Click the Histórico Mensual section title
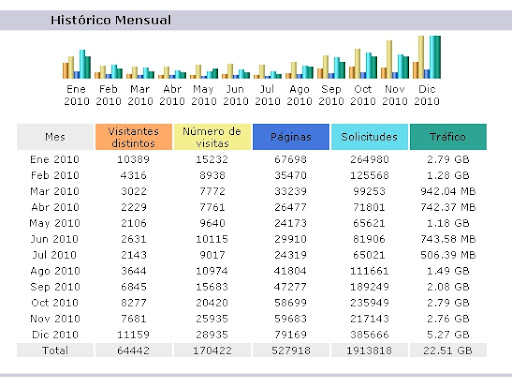 pos(111,20)
